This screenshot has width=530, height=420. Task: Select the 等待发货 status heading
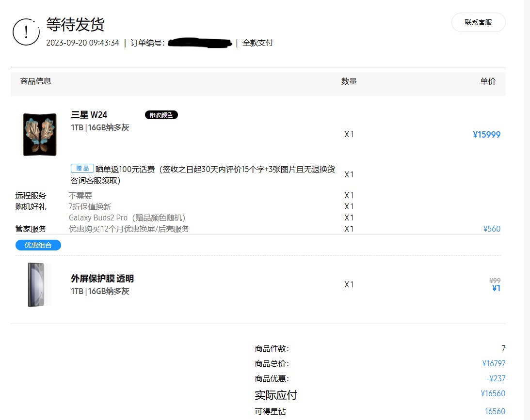point(75,24)
